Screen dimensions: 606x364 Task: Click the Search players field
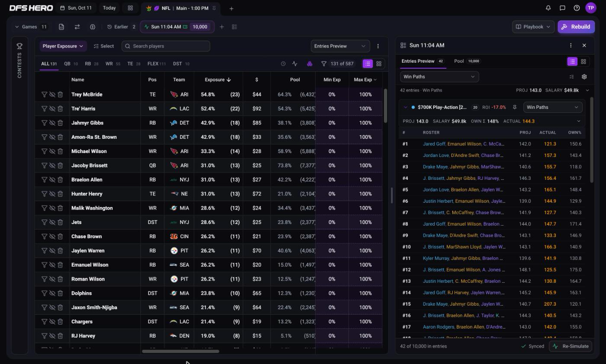tap(166, 46)
